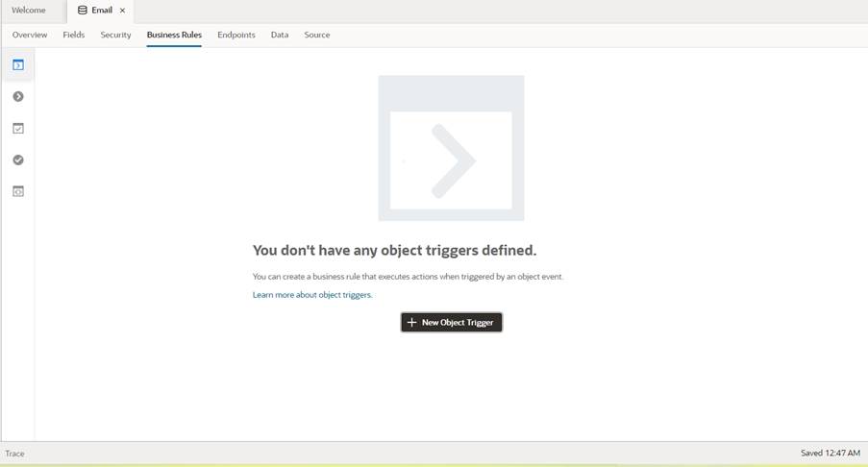Switch to the Welcome tab
Image resolution: width=868 pixels, height=467 pixels.
[29, 11]
